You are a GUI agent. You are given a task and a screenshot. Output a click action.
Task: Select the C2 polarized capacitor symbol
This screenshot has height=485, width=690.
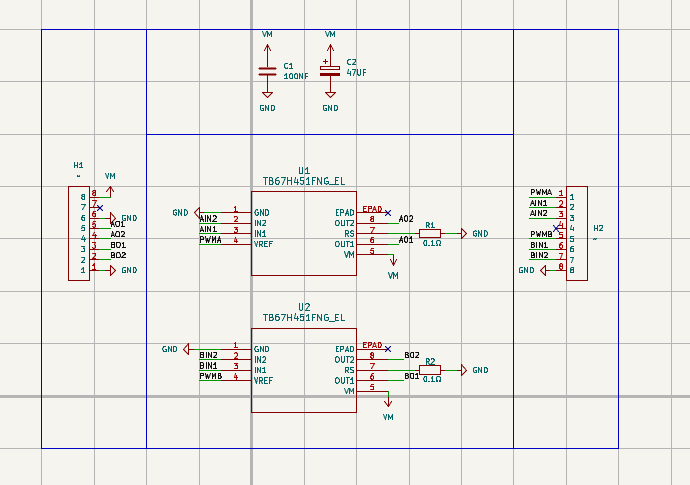pos(330,71)
